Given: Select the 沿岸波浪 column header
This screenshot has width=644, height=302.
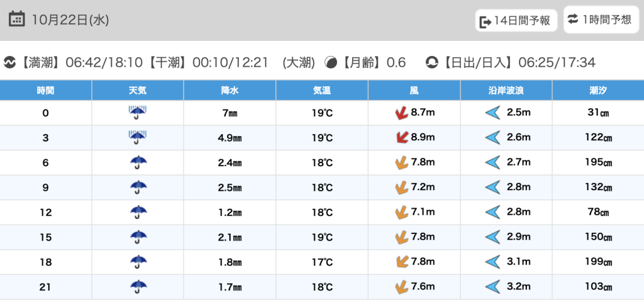Looking at the screenshot, I should tap(506, 91).
